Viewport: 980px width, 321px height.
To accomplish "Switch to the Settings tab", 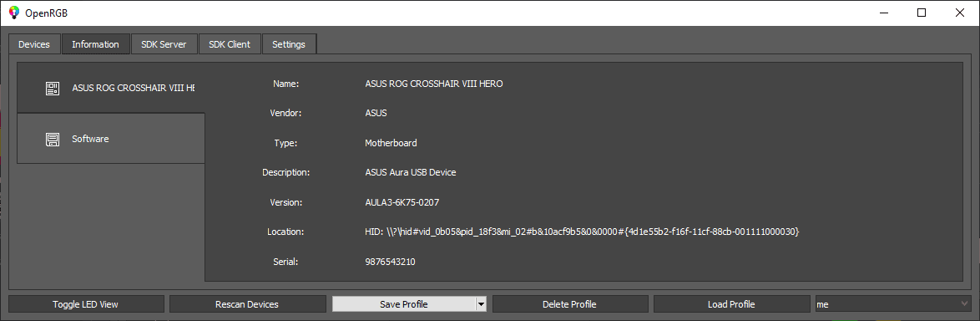I will [x=289, y=44].
